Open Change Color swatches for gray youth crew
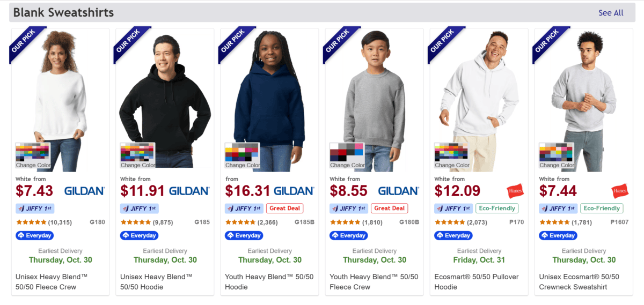The image size is (644, 305). pyautogui.click(x=347, y=156)
